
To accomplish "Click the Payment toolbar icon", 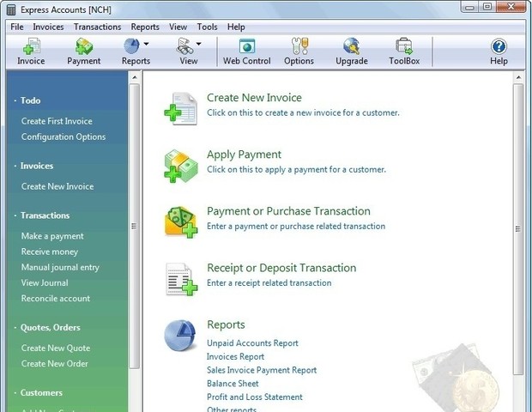I will coord(84,46).
